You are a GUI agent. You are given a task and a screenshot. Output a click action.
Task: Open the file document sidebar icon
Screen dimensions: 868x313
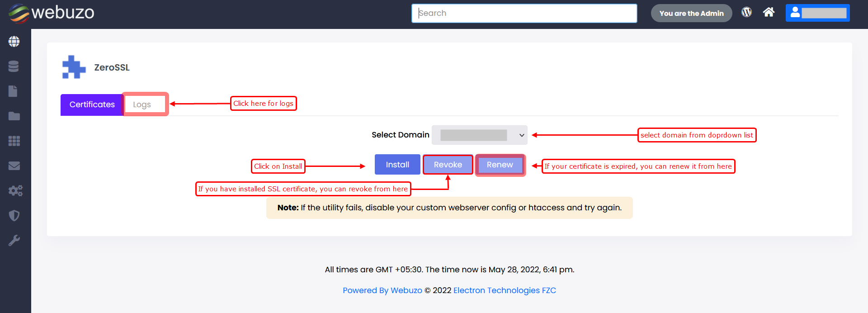pos(13,91)
